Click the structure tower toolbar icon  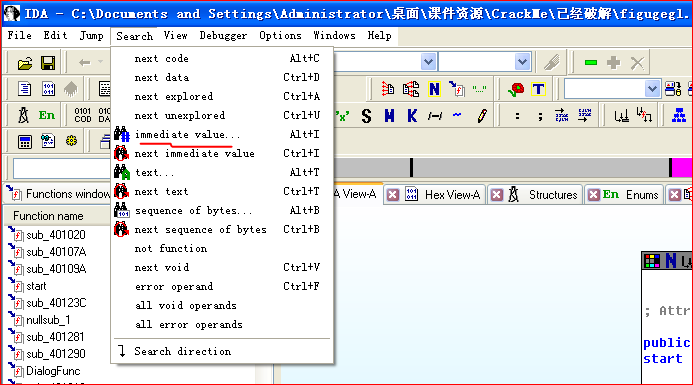23,115
